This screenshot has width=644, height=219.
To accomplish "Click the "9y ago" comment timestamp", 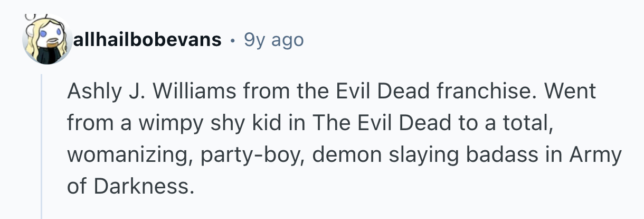I will [x=273, y=40].
